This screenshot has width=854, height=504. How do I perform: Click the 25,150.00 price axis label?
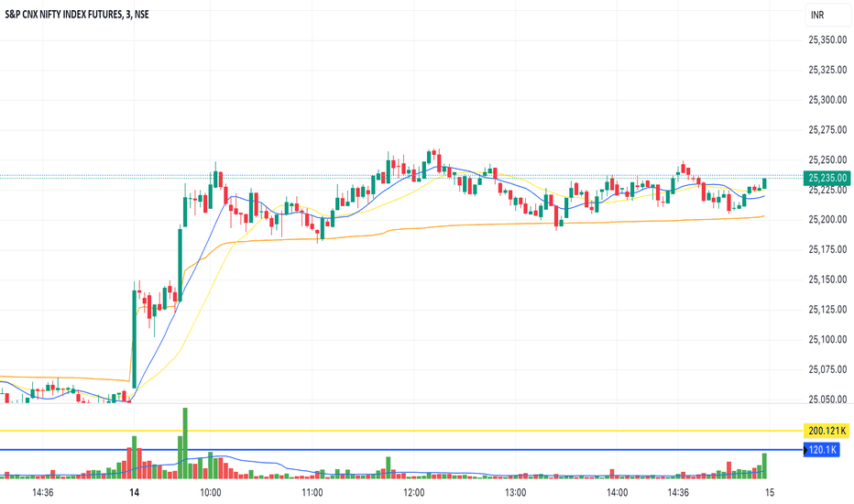point(827,279)
